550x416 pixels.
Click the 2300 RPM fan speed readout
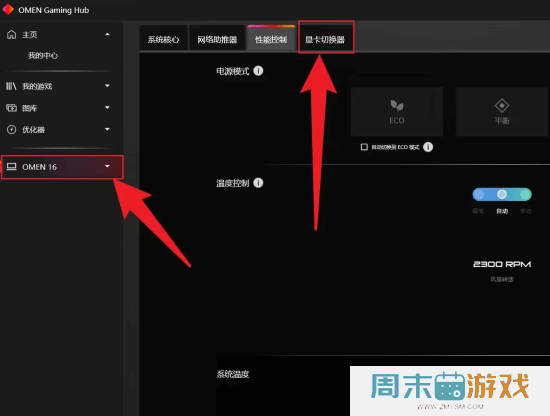502,264
